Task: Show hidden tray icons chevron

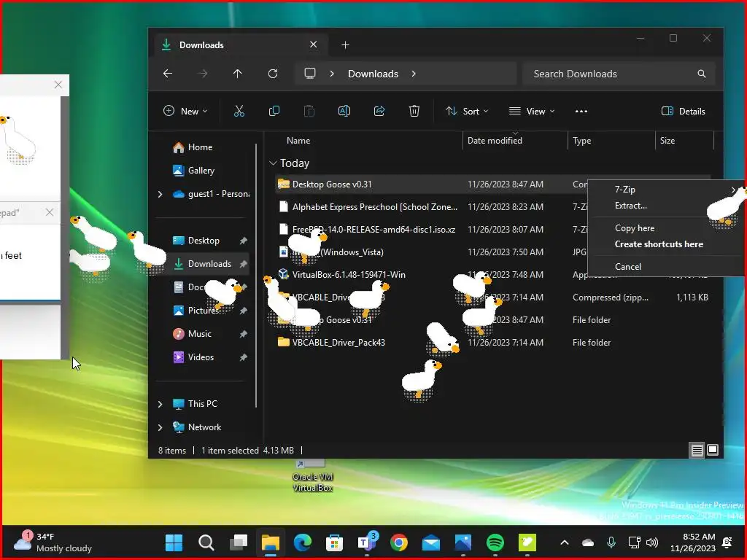Action: pyautogui.click(x=565, y=542)
